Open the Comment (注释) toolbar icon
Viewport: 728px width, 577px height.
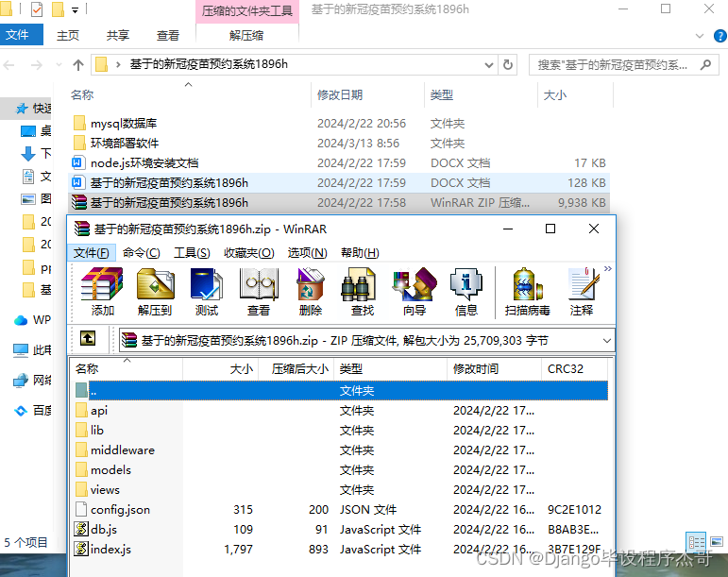click(x=582, y=292)
